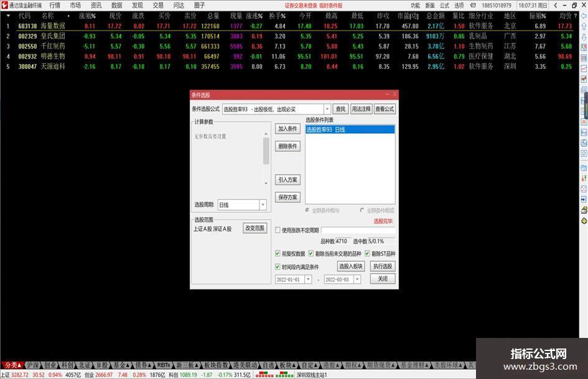Image resolution: width=588 pixels, height=379 pixels.
Task: Click the 引入方案 button
Action: point(287,180)
